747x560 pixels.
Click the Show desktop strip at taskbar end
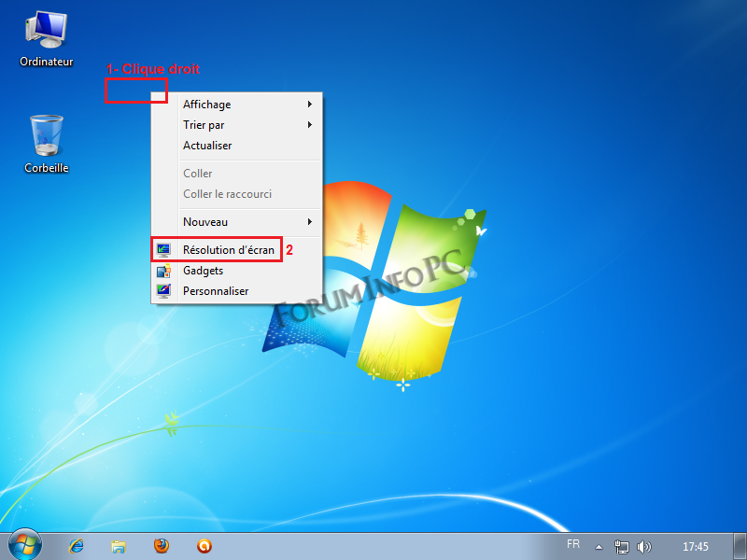[x=741, y=547]
